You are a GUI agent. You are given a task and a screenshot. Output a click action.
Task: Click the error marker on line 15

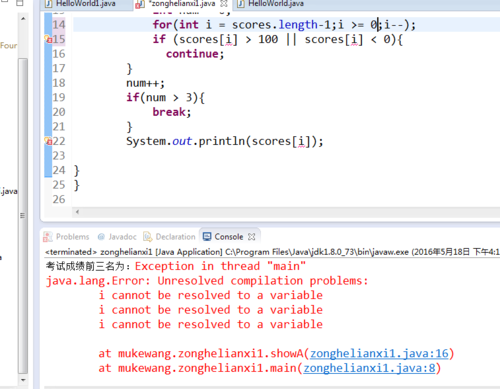click(48, 39)
